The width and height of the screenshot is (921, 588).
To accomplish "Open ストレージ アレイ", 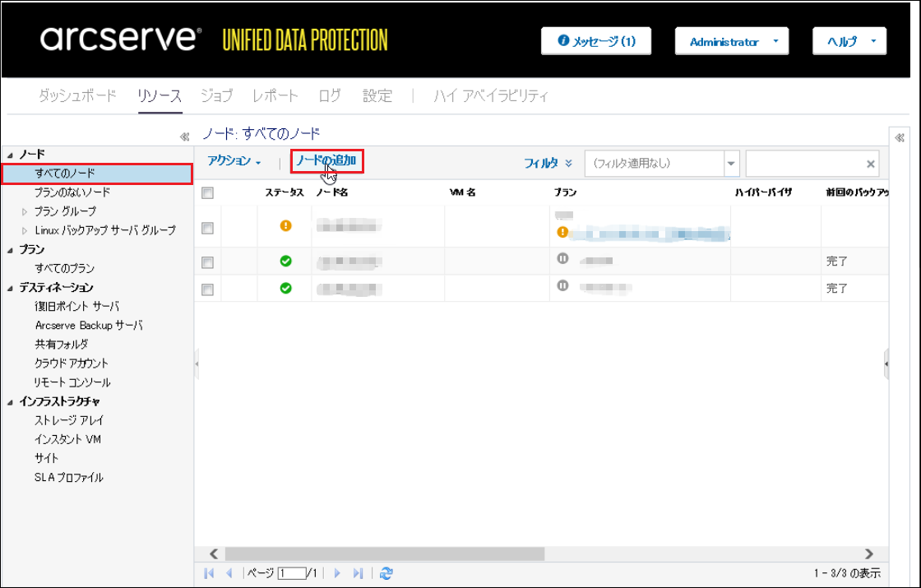I will [x=69, y=420].
